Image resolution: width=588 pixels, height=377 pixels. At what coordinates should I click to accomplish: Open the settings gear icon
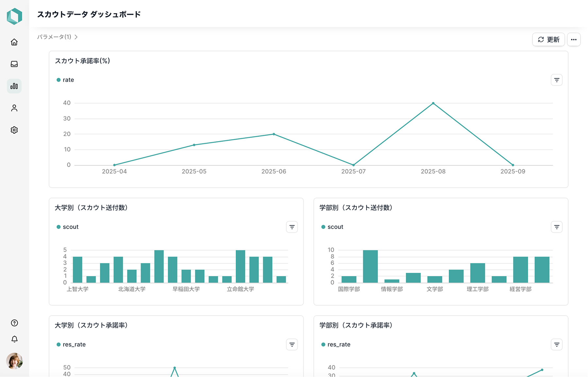click(x=14, y=130)
